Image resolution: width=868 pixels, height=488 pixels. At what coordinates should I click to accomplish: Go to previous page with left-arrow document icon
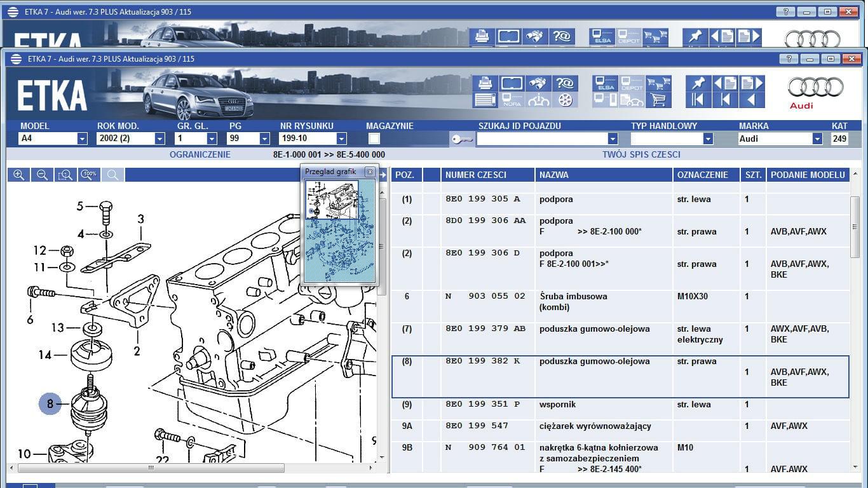(x=725, y=83)
